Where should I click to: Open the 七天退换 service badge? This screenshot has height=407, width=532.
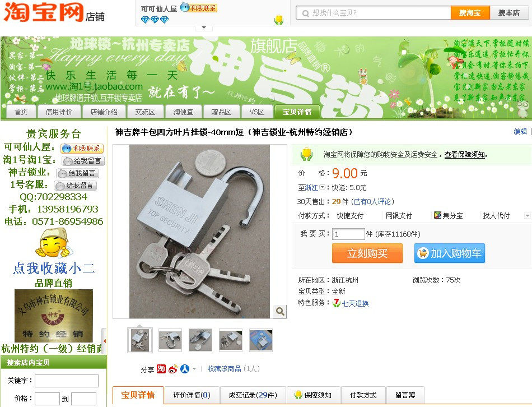tap(351, 303)
